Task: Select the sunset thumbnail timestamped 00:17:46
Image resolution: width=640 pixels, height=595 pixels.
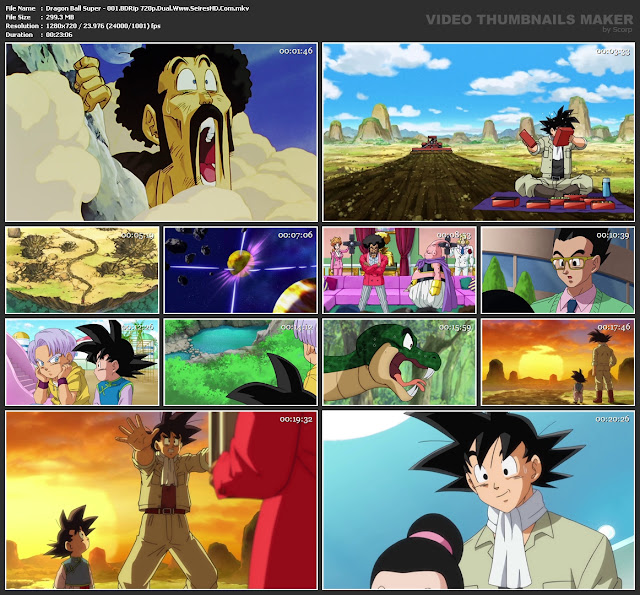Action: pyautogui.click(x=558, y=362)
